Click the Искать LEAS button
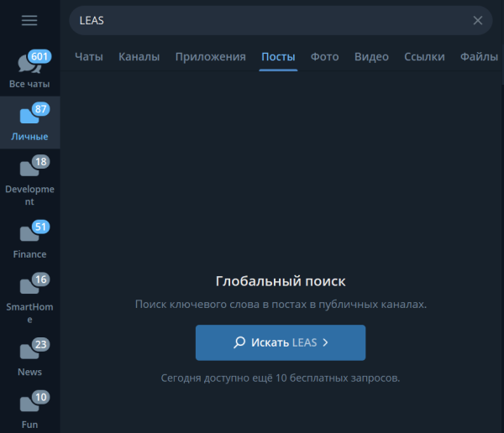The image size is (504, 433). tap(281, 342)
